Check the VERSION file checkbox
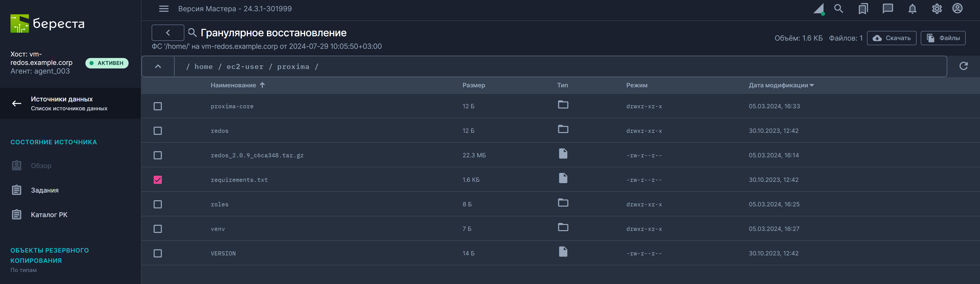The width and height of the screenshot is (980, 284). click(x=157, y=253)
